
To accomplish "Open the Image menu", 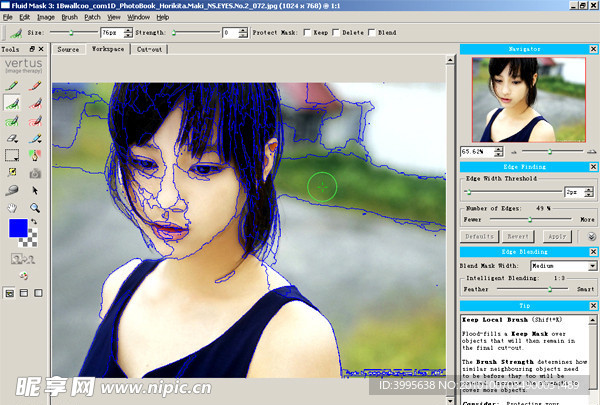I will click(46, 17).
